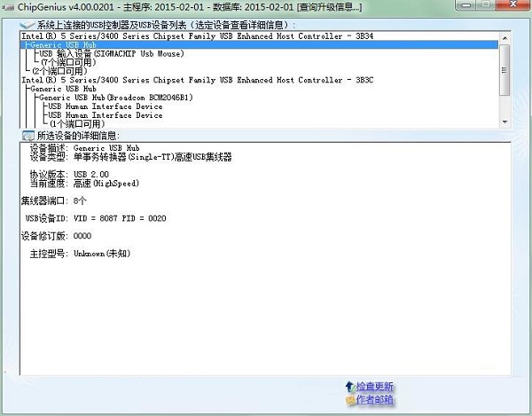
Task: Click the icon beside 所选设备的详细信息 header
Action: [27, 135]
